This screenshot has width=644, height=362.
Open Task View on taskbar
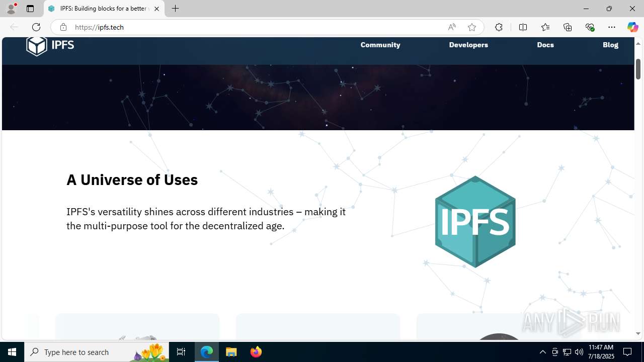(x=181, y=352)
